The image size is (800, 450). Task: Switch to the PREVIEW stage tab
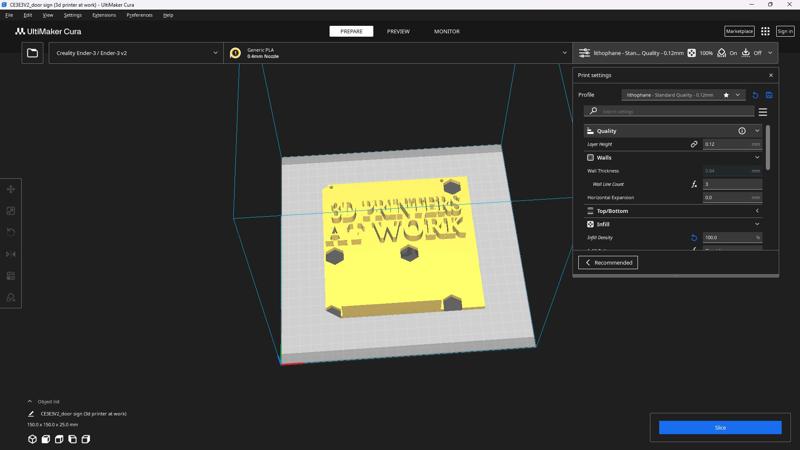398,32
